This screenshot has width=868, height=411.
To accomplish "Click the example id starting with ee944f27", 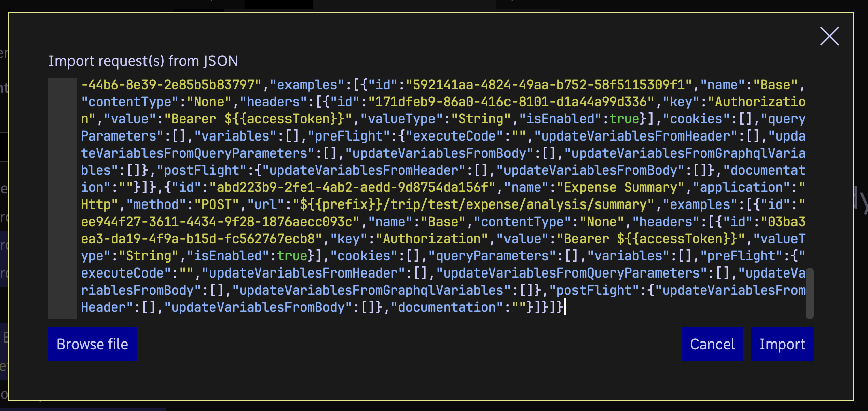I will (x=220, y=222).
